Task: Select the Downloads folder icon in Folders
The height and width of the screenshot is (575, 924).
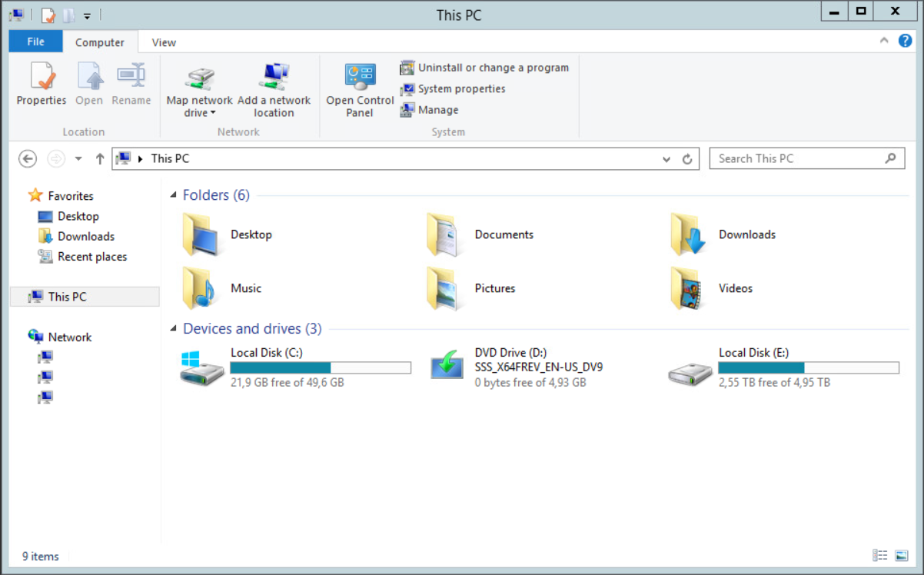Action: click(x=688, y=234)
